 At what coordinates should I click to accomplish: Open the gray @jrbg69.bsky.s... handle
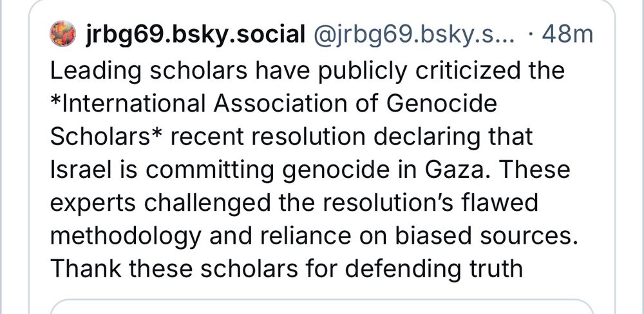click(x=414, y=35)
